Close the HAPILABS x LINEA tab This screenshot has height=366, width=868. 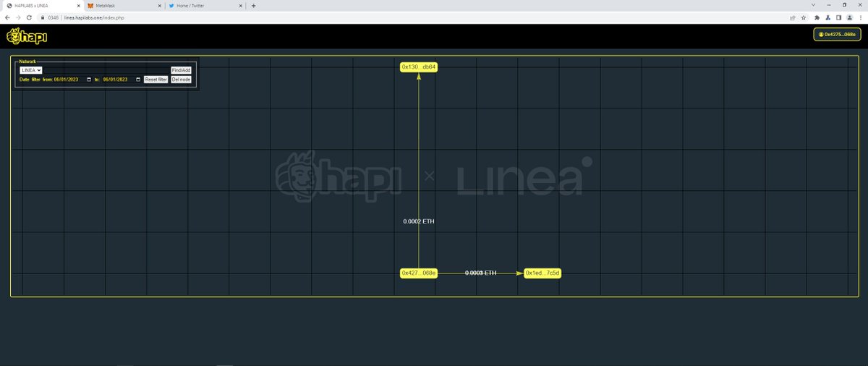click(77, 5)
